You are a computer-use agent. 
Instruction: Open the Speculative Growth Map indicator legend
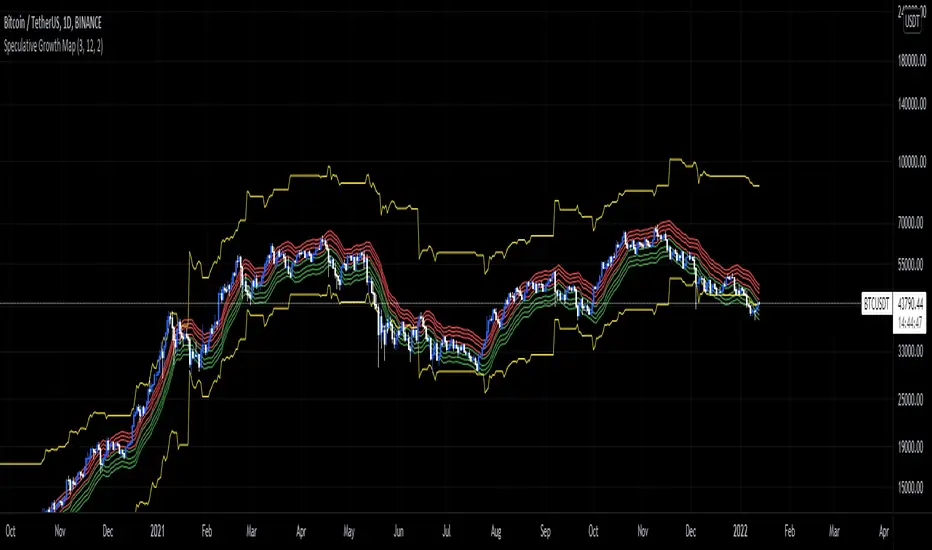click(53, 46)
